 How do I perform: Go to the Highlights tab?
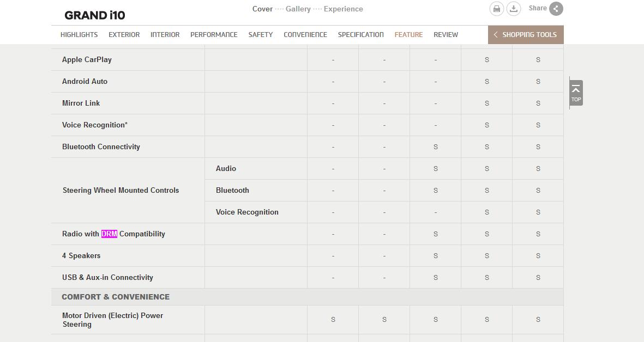coord(79,35)
